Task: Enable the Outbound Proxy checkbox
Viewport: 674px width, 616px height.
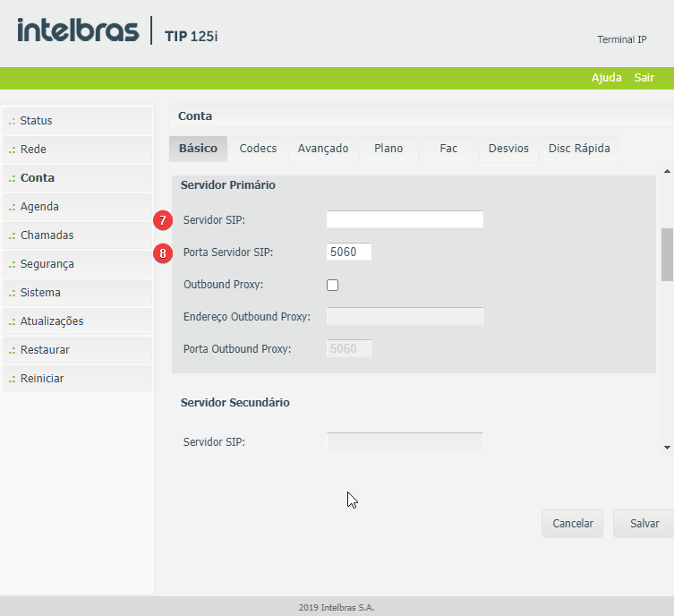Action: tap(333, 285)
